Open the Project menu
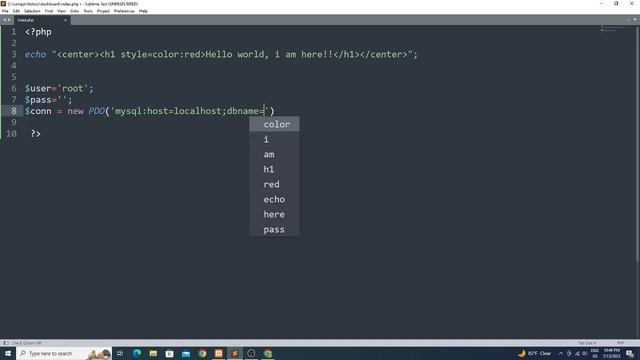 coord(103,11)
